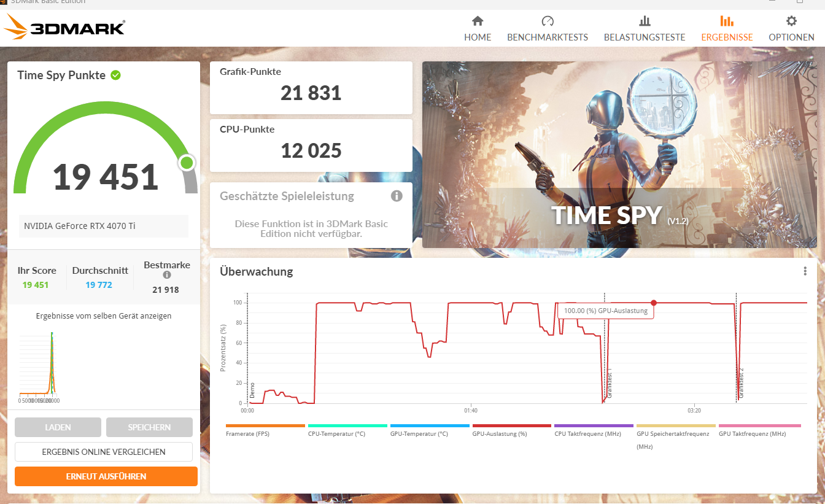
Task: Click ERGEBNIS ONLINE VERGLEICHEN button
Action: pyautogui.click(x=104, y=452)
